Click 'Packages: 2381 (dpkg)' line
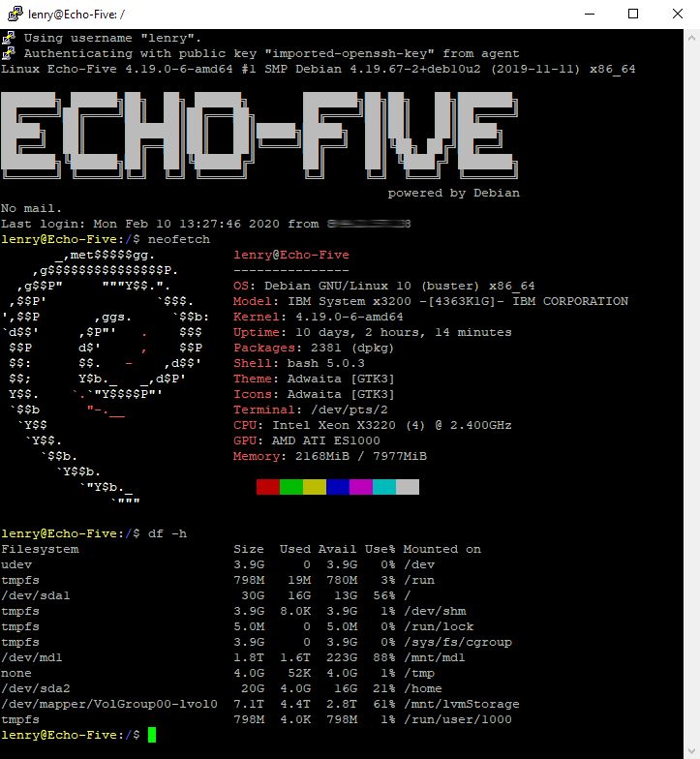 [x=314, y=348]
